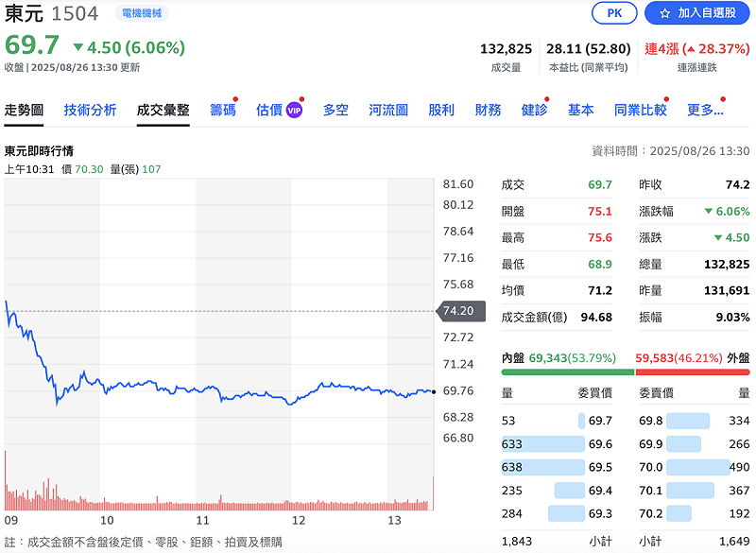Click the 均價 71.2 value

tap(600, 291)
